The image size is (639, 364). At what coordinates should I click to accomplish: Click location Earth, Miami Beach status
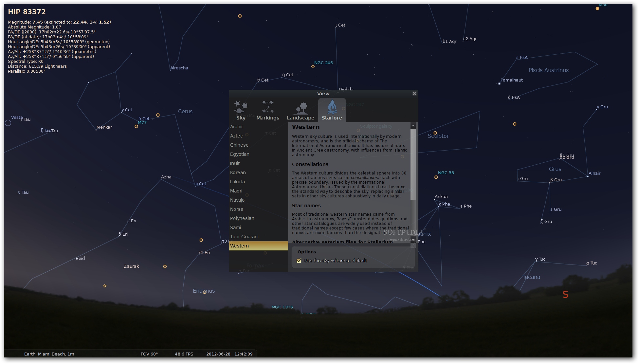[49, 354]
